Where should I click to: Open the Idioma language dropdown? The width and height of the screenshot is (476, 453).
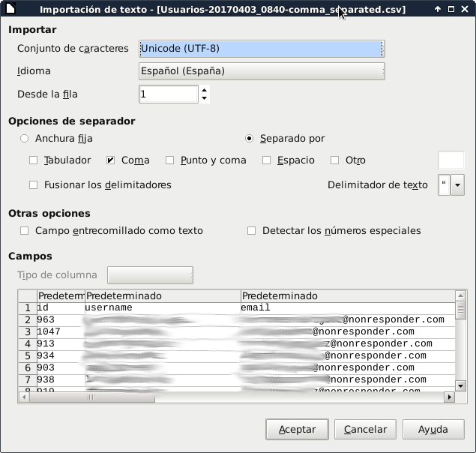[x=262, y=71]
